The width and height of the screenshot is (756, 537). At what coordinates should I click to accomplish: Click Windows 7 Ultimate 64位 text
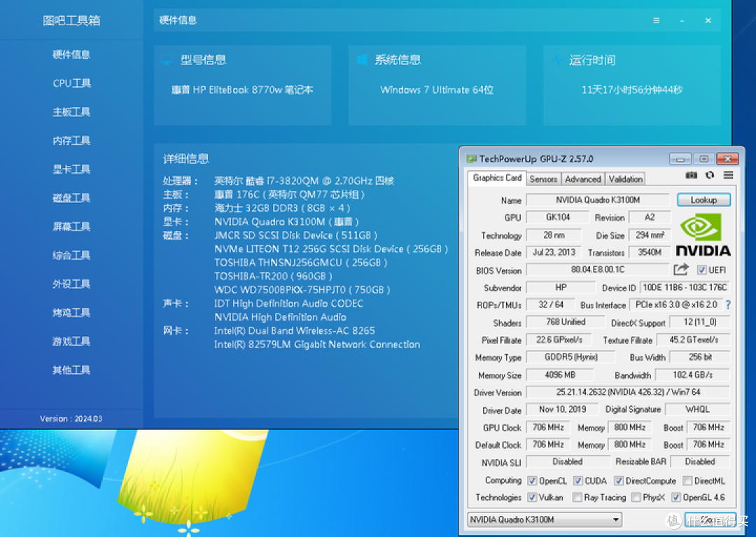pyautogui.click(x=437, y=90)
